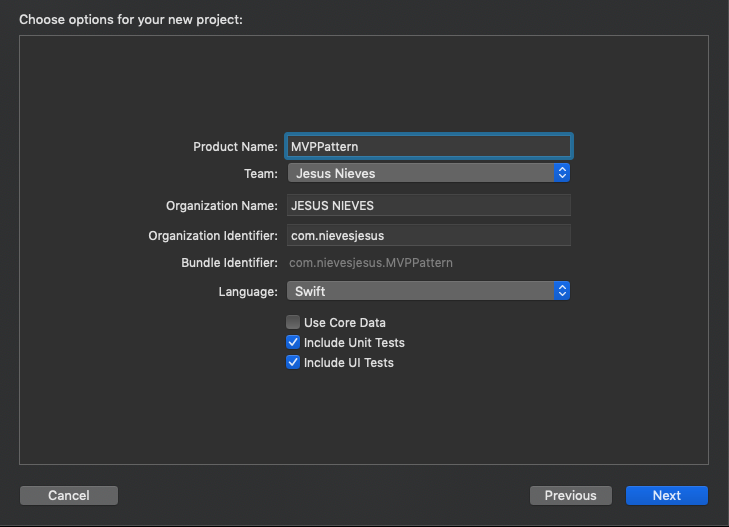729x527 pixels.
Task: Uncheck the Include UI Tests checkbox
Action: pyautogui.click(x=293, y=362)
